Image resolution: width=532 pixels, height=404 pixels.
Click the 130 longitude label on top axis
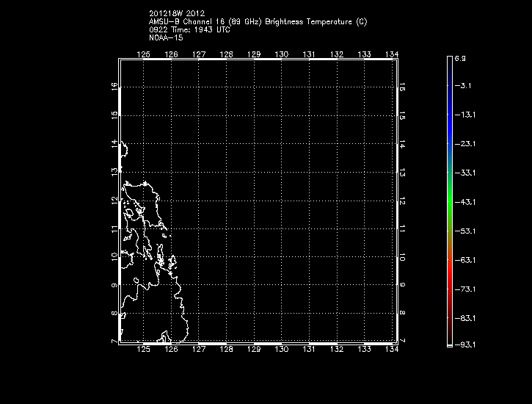(281, 54)
